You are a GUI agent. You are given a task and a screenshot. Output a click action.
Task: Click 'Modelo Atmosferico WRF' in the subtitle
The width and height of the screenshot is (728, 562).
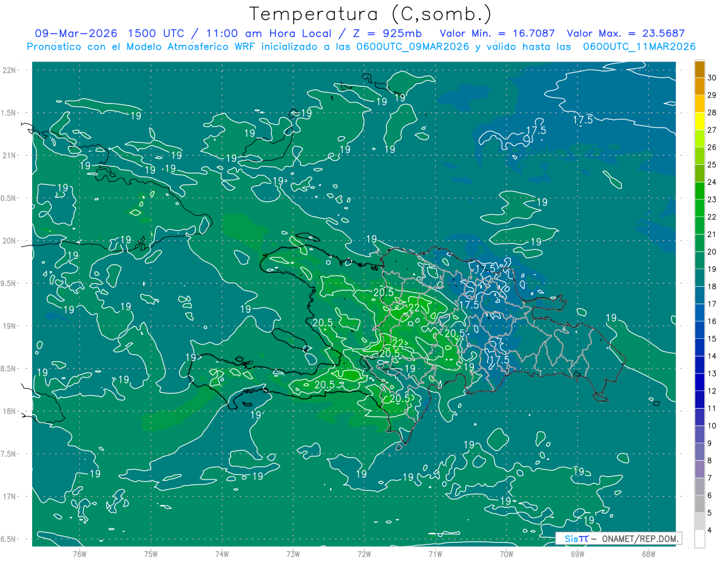pyautogui.click(x=192, y=47)
